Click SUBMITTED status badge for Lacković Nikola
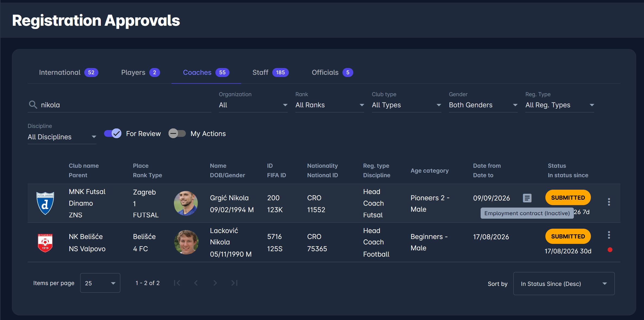 coord(568,237)
